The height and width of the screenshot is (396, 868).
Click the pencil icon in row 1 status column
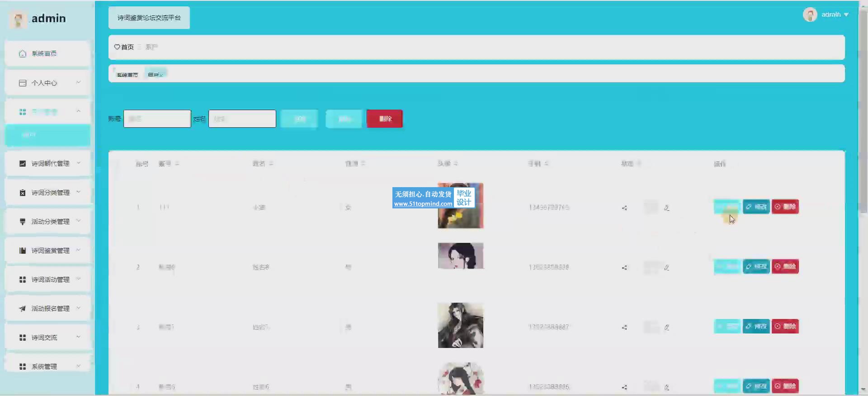(x=666, y=208)
